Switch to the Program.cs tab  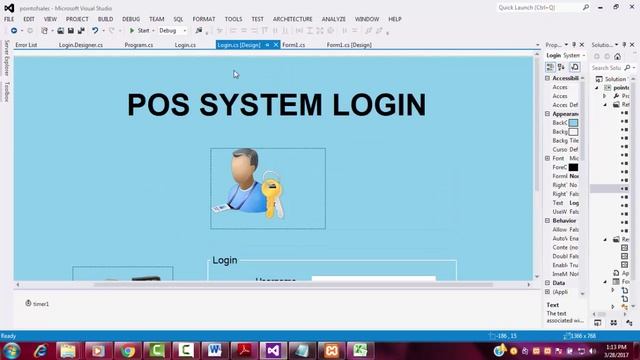click(139, 45)
